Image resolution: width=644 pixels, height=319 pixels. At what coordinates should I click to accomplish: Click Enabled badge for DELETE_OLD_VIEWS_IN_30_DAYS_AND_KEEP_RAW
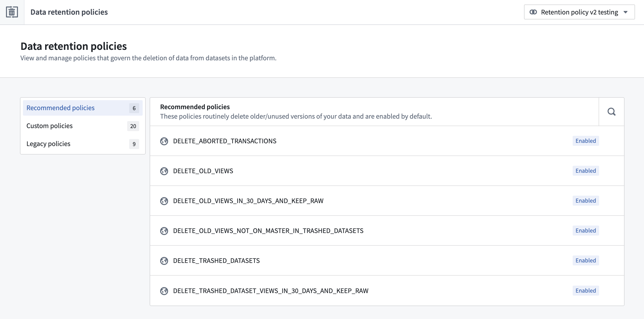pos(585,201)
